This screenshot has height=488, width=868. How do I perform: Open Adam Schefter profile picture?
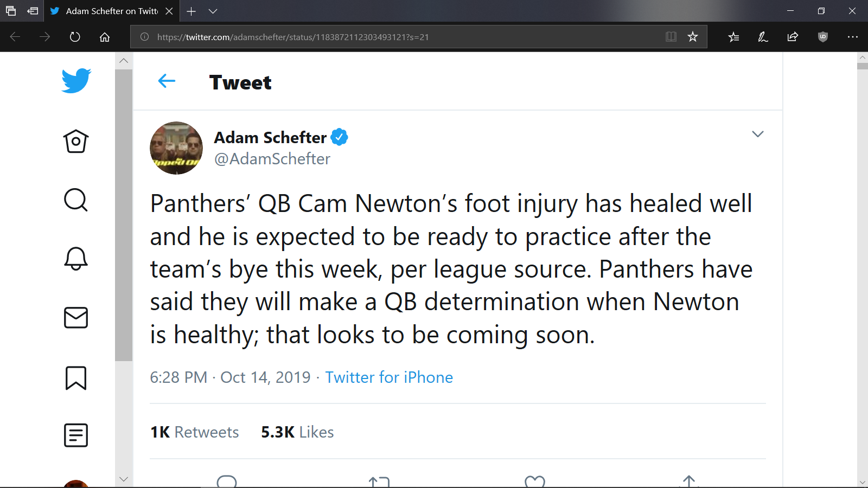point(176,148)
